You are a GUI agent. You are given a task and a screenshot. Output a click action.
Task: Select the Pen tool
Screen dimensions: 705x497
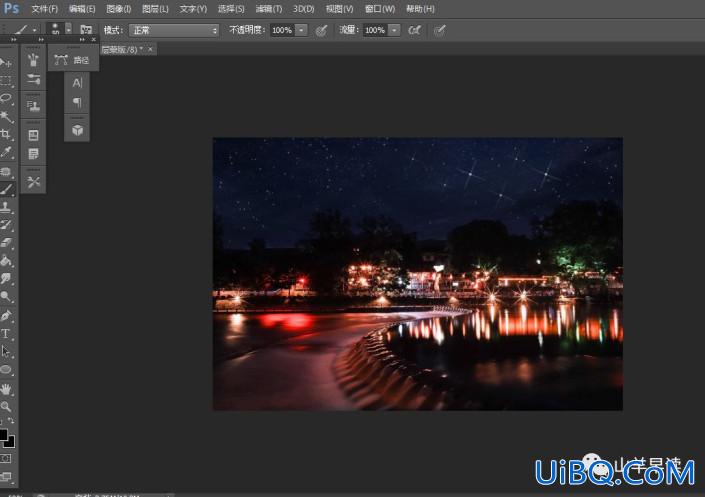pyautogui.click(x=6, y=316)
